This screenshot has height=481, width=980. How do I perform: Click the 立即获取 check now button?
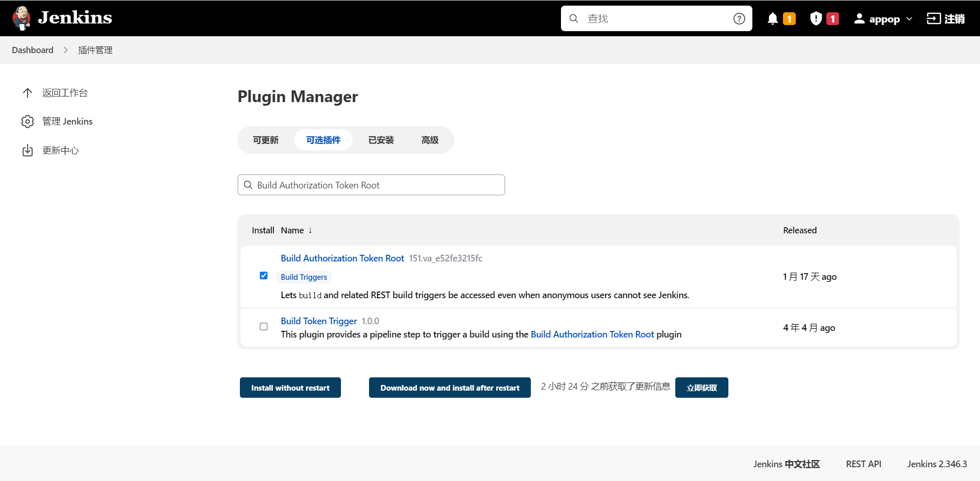coord(701,388)
